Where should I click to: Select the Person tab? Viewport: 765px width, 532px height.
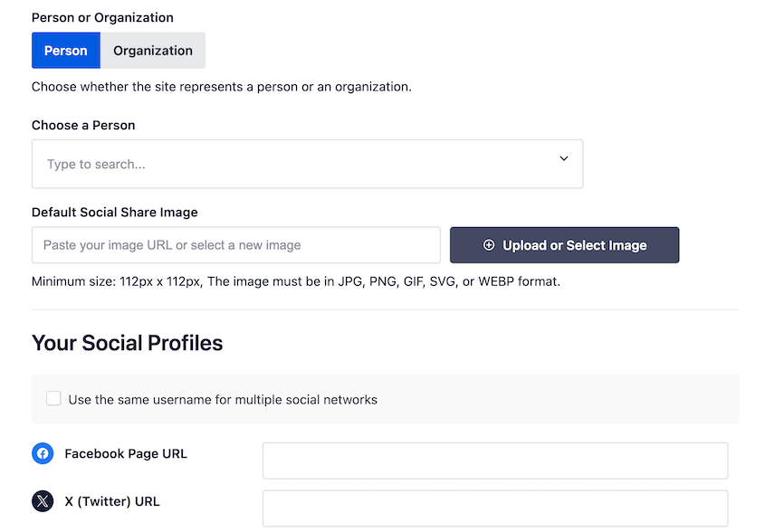click(x=65, y=50)
